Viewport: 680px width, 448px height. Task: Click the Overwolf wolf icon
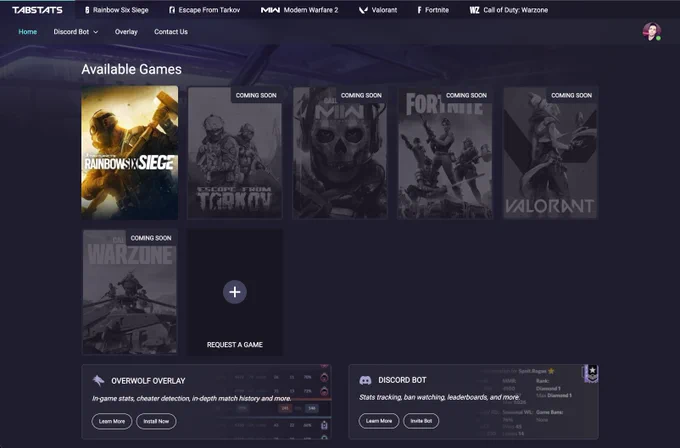pyautogui.click(x=98, y=380)
